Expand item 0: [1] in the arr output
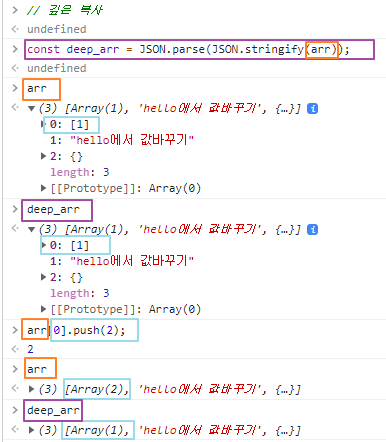This screenshot has height=442, width=386. (43, 125)
